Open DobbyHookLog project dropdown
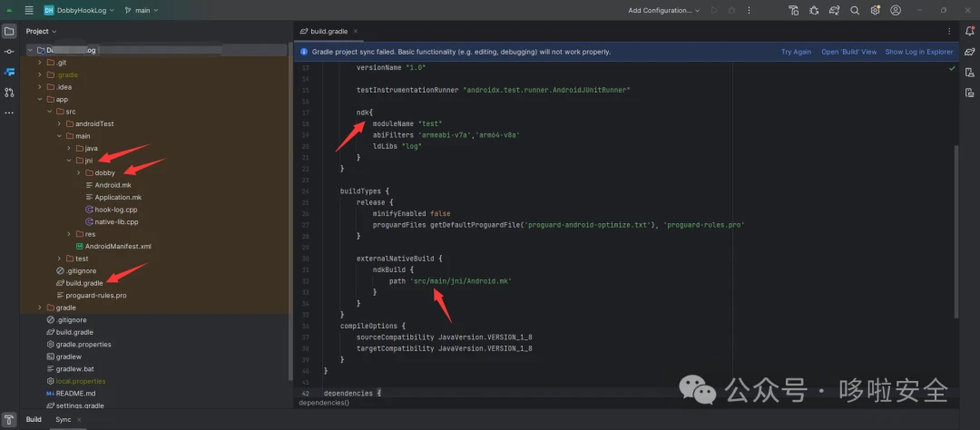Screen dimensions: 980x430 [79, 10]
